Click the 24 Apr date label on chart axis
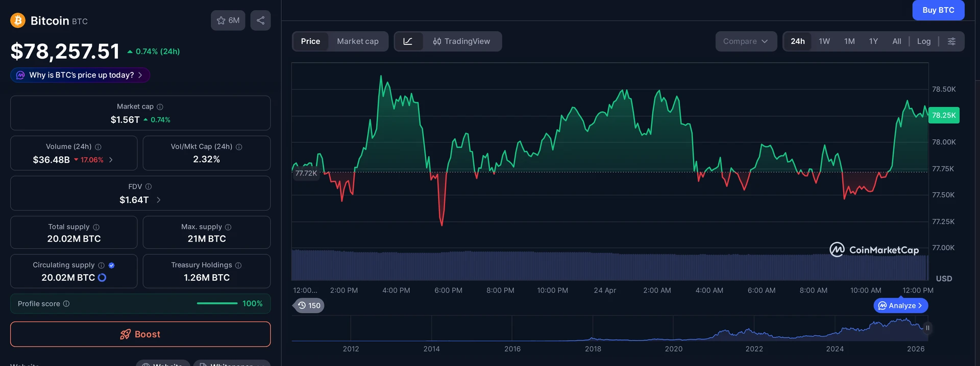This screenshot has height=366, width=980. [x=605, y=290]
